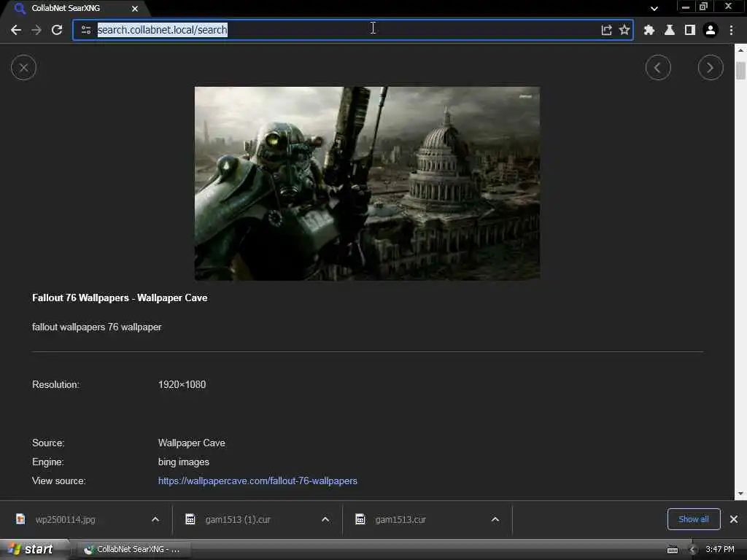
Task: Click the Engine: label
Action: tap(47, 462)
